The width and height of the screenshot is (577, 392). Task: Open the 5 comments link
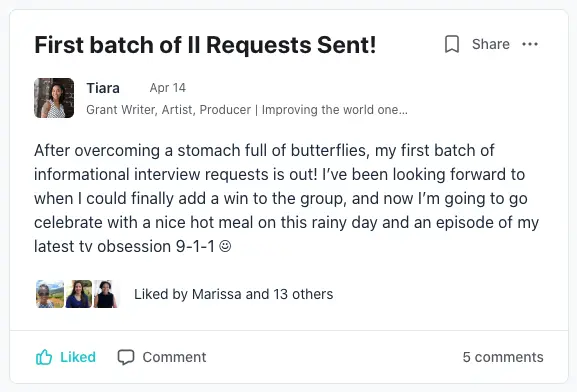503,357
